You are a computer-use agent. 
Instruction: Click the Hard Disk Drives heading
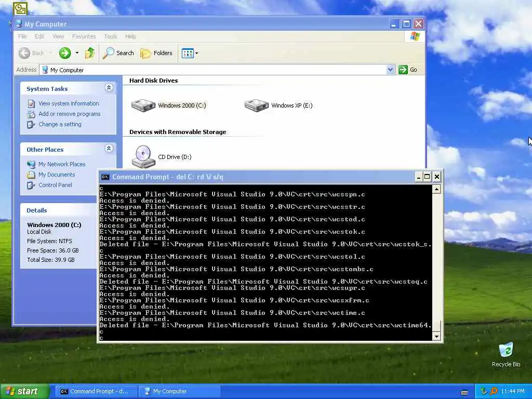(x=153, y=81)
